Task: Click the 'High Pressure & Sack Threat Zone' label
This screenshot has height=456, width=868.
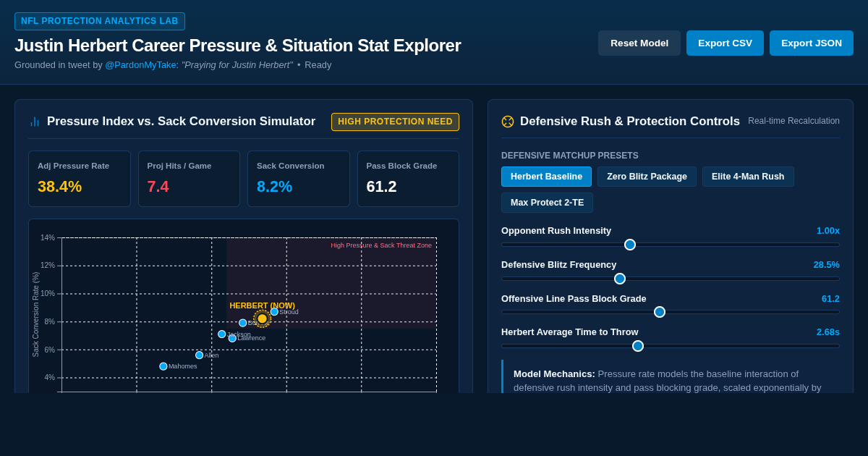Action: coord(381,245)
